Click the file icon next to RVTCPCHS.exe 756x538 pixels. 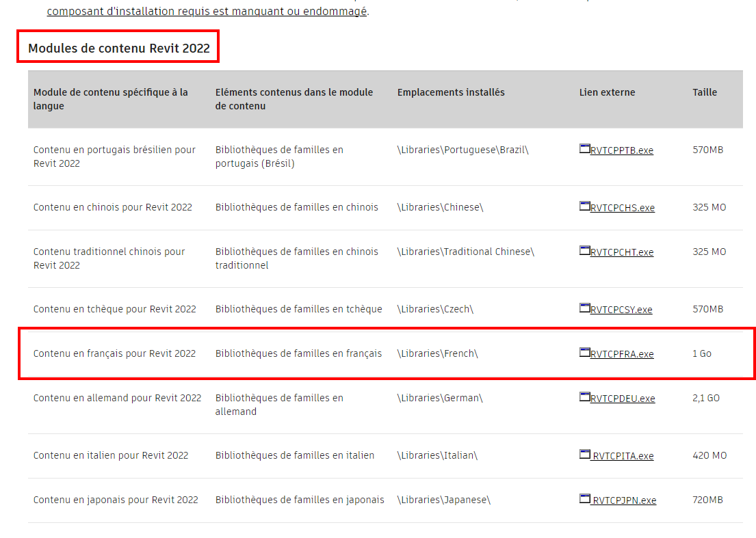584,206
